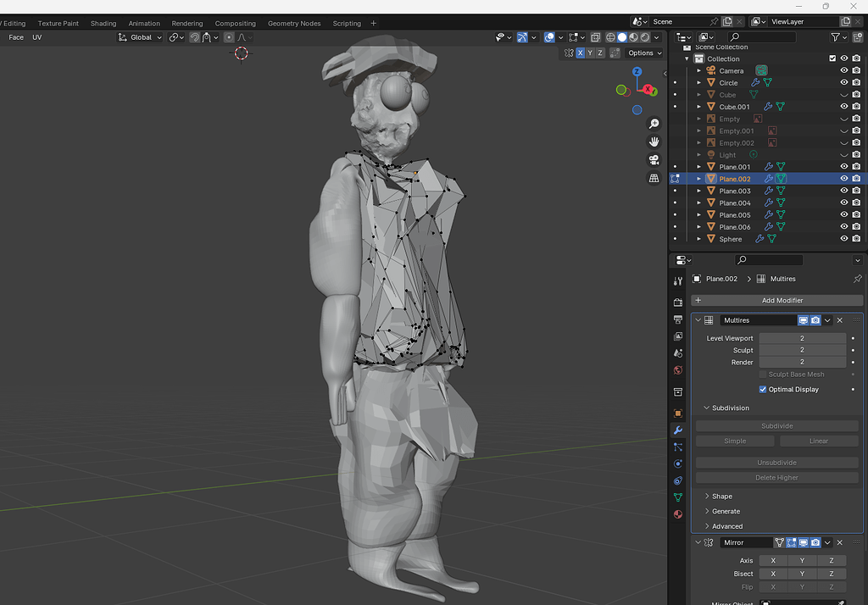
Task: Open the Material properties tab
Action: (x=677, y=514)
